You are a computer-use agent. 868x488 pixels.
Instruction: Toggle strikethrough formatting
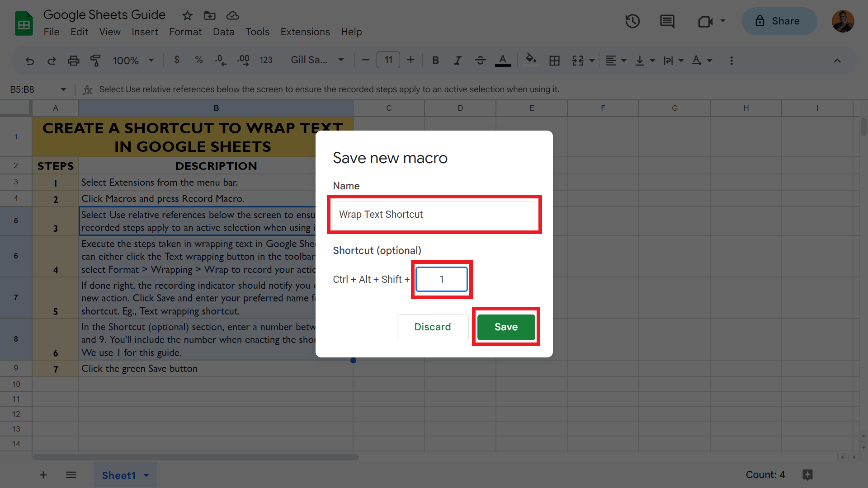(480, 60)
